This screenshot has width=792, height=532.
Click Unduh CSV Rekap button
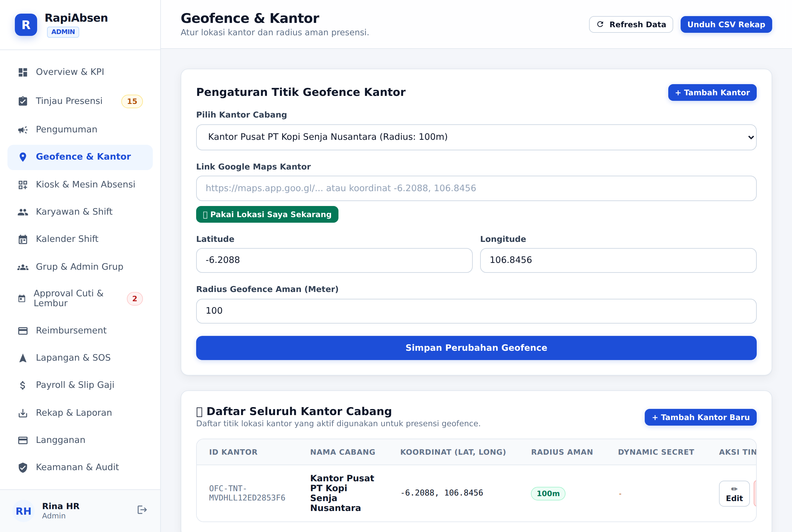pos(726,24)
